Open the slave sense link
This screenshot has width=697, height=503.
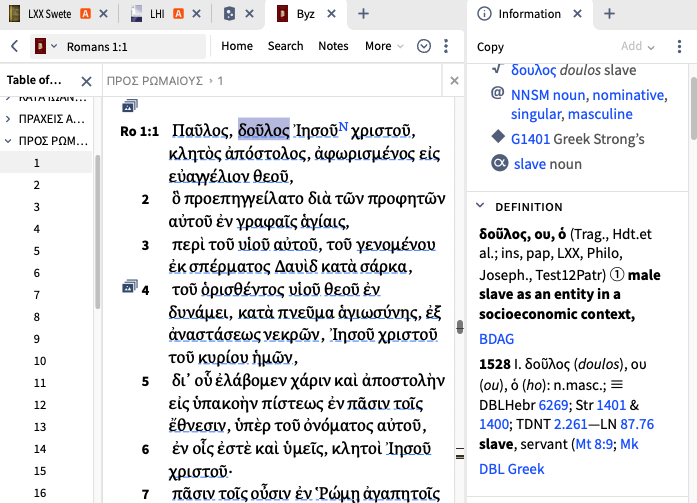[x=530, y=164]
